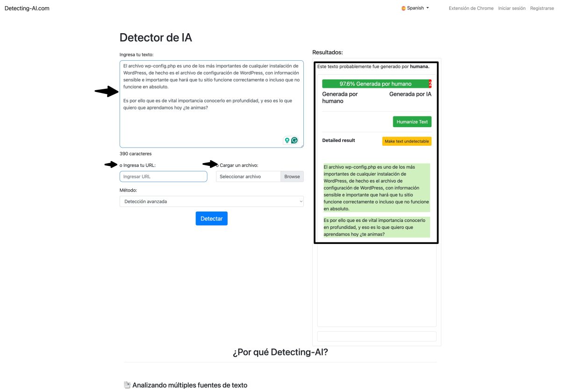The width and height of the screenshot is (561, 392).
Task: Open the Detecting-AI.com home link
Action: [27, 8]
